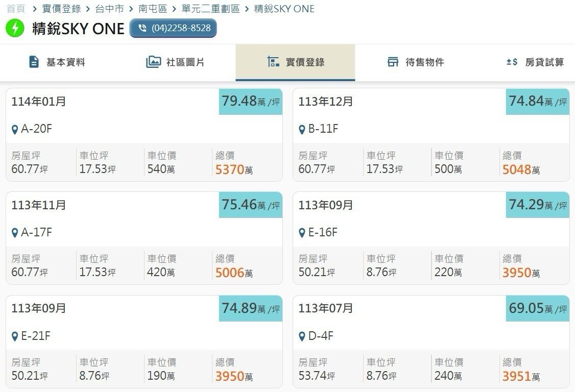Click the location pin beside A-20F
This screenshot has height=392, width=575.
click(x=15, y=130)
